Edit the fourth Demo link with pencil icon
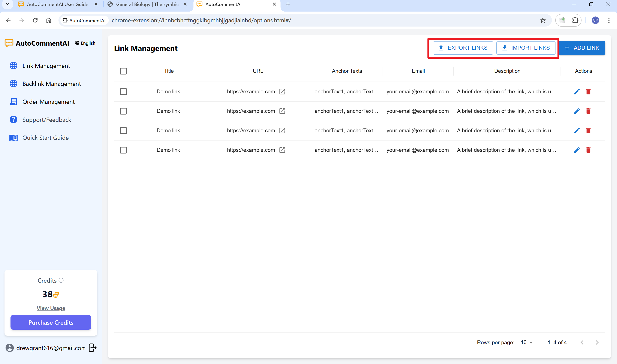The height and width of the screenshot is (364, 617). (577, 150)
